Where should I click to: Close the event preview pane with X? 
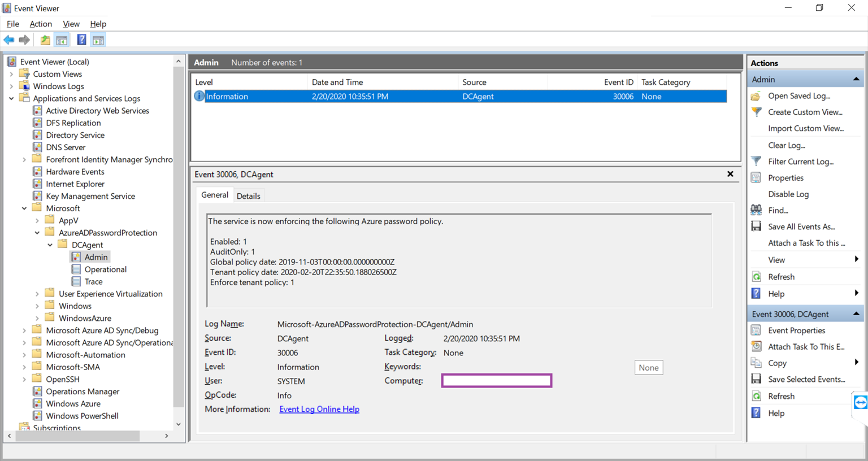(730, 174)
